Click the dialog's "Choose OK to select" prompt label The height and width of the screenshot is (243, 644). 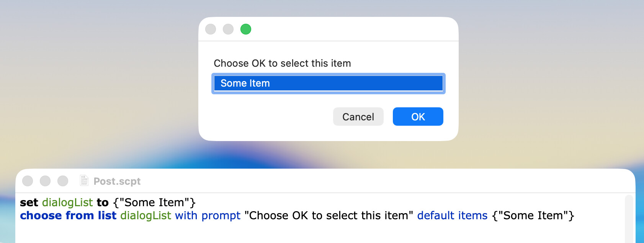pos(282,63)
